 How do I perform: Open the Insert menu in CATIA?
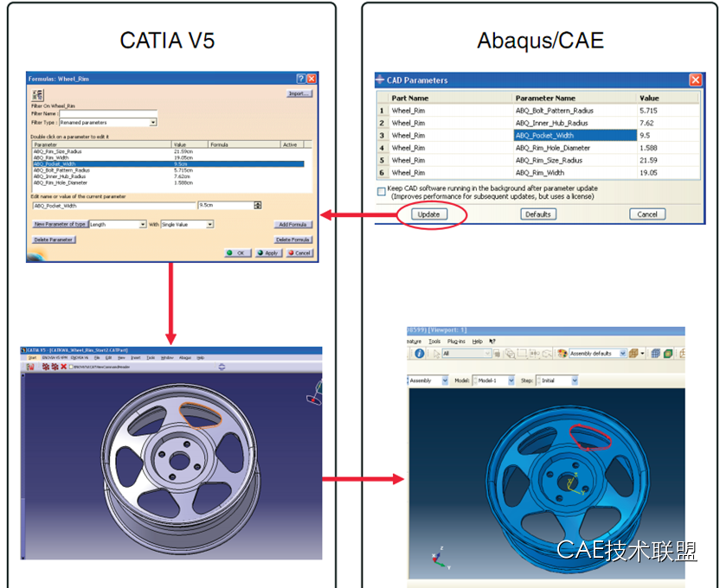point(136,358)
